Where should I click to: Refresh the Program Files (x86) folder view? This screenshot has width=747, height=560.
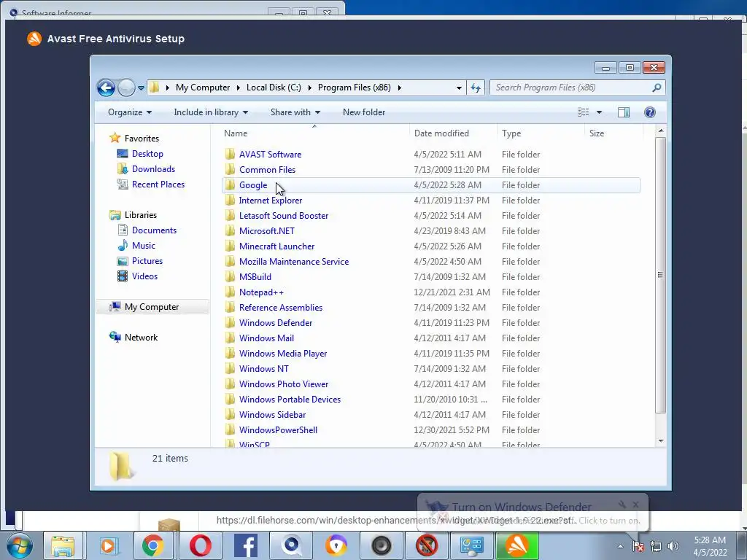[476, 87]
